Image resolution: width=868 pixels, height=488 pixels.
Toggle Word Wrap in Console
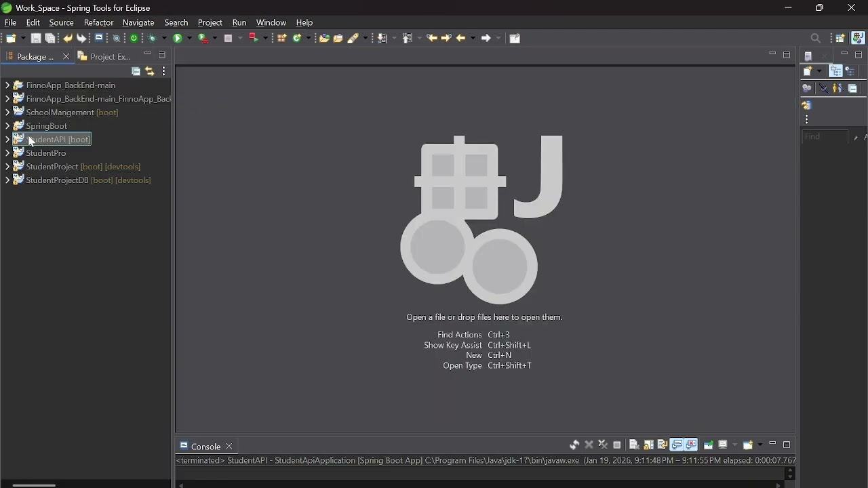coord(663,445)
